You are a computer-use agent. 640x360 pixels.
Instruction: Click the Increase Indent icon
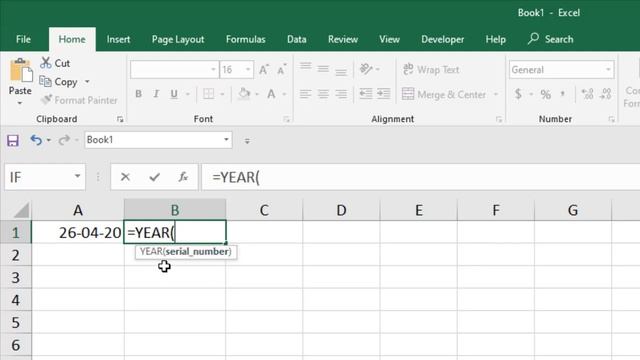[384, 94]
